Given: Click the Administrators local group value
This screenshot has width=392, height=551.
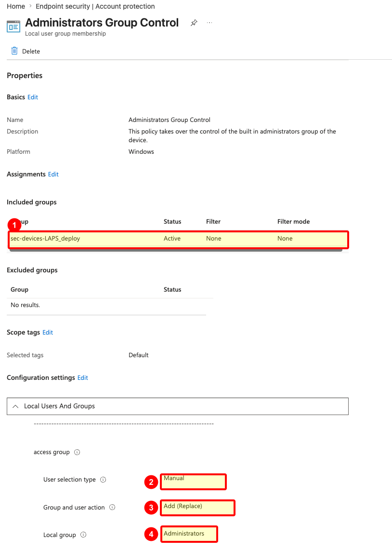Looking at the screenshot, I should [184, 534].
